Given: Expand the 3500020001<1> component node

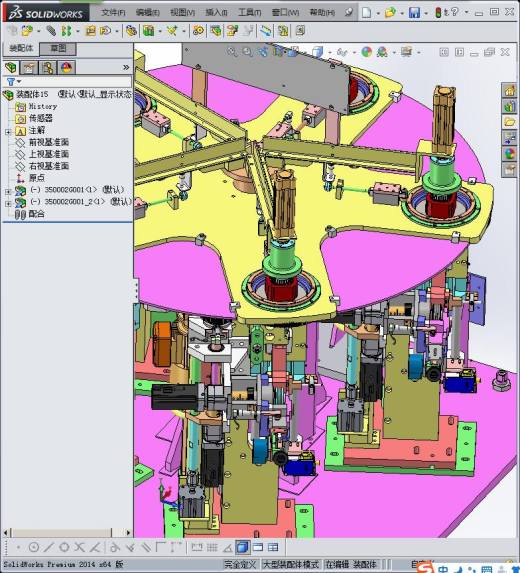Looking at the screenshot, I should 8,191.
